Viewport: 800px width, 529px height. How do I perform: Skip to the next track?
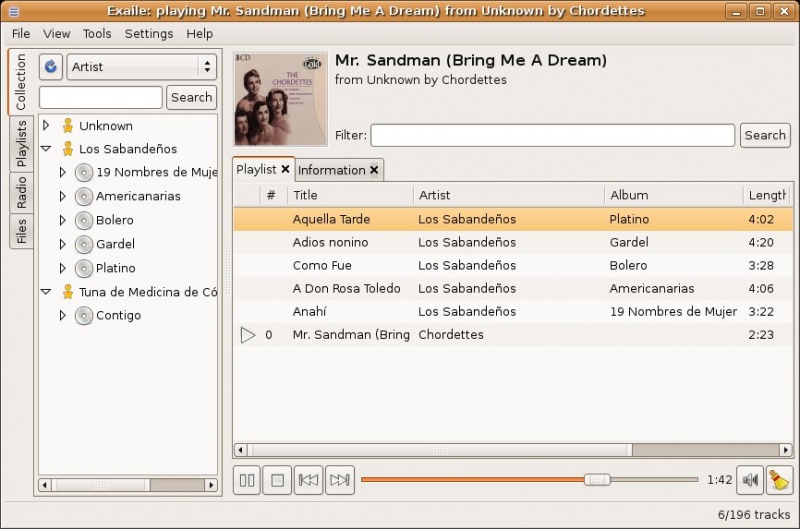[340, 480]
